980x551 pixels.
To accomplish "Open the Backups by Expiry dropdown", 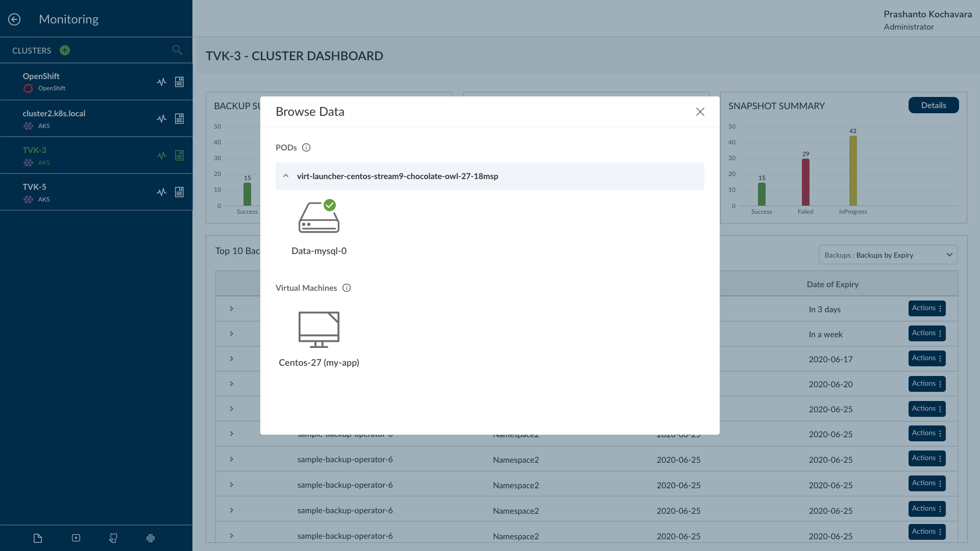I will pos(888,255).
